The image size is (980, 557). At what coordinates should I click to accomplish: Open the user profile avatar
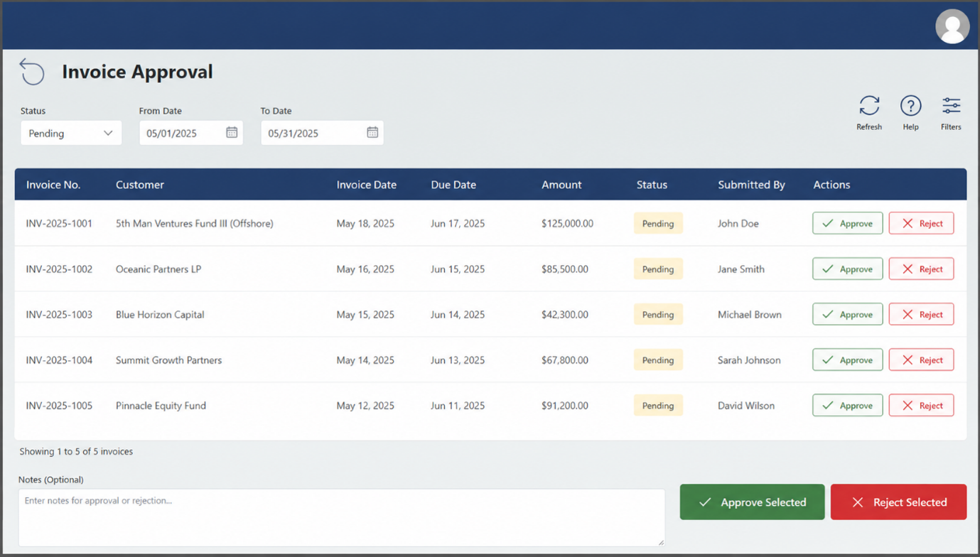[952, 26]
